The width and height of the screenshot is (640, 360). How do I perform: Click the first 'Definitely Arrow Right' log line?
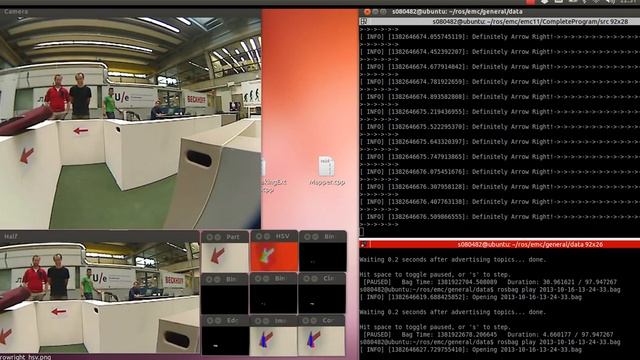tap(500, 37)
